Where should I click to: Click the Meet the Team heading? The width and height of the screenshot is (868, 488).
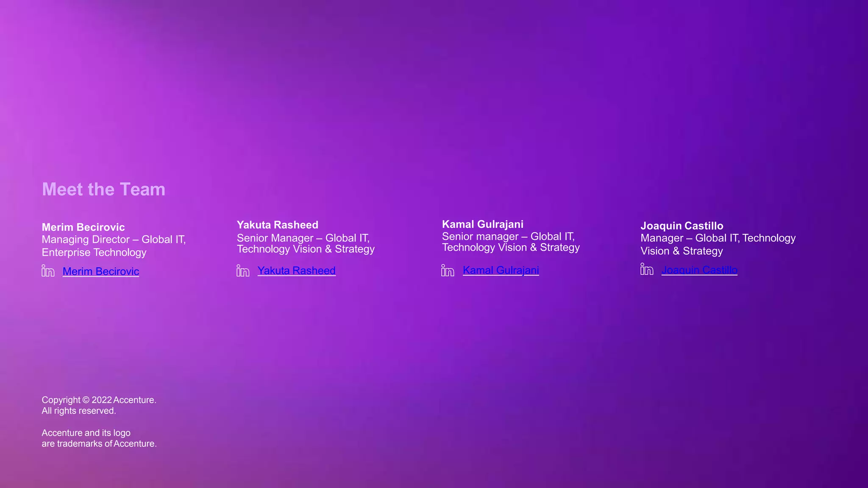click(x=103, y=189)
